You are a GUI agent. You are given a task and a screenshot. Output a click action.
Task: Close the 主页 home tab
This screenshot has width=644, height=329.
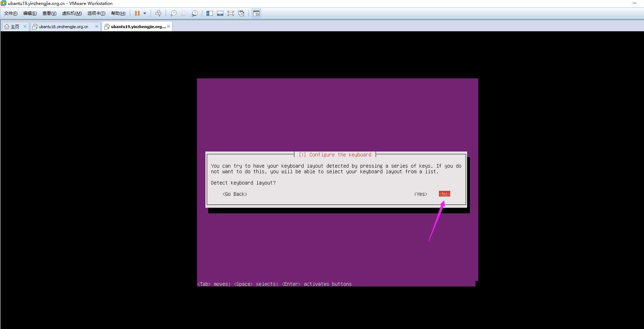click(25, 26)
